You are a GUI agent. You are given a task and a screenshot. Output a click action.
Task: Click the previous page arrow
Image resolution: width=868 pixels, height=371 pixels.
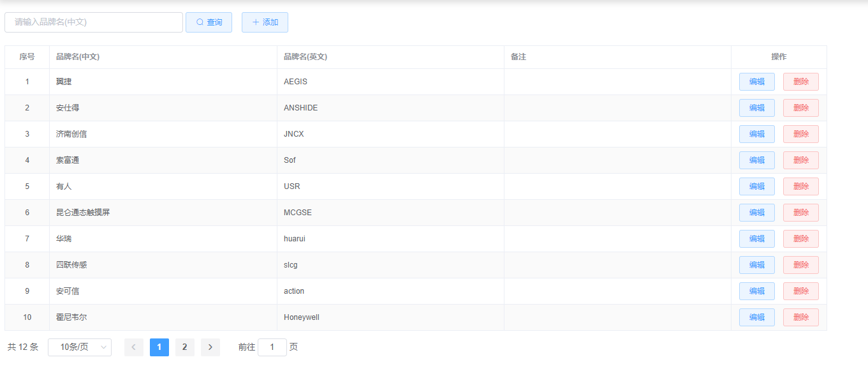pyautogui.click(x=134, y=347)
